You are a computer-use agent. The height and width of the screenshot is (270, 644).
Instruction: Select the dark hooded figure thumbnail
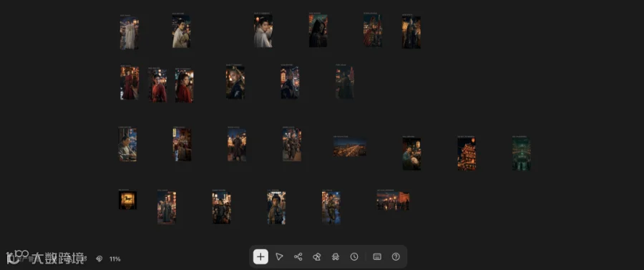318,31
